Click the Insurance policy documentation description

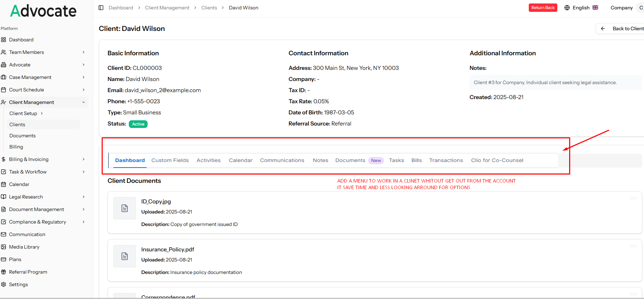pos(206,273)
